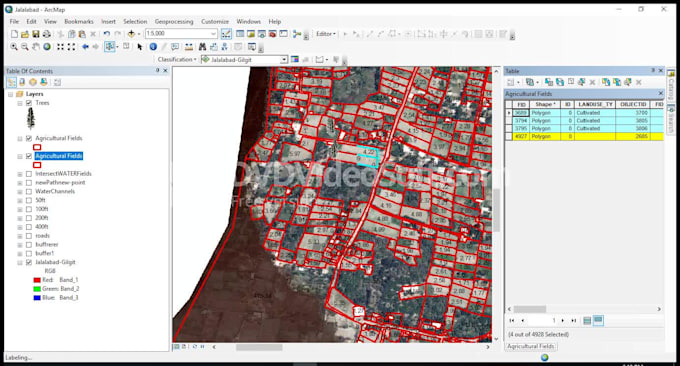Turn on the WaterChannels layer
Image resolution: width=680 pixels, height=366 pixels.
click(x=29, y=192)
